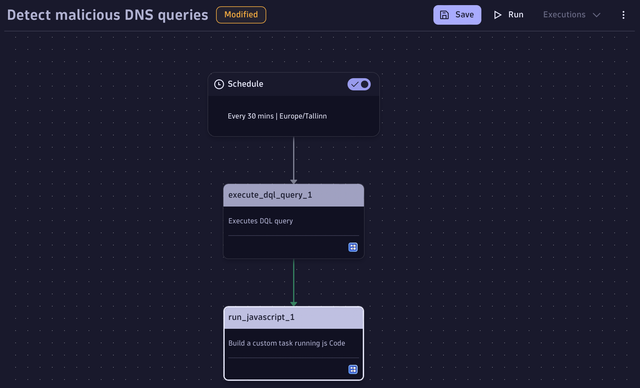Click the Run play triangle icon
The width and height of the screenshot is (640, 388).
(497, 15)
